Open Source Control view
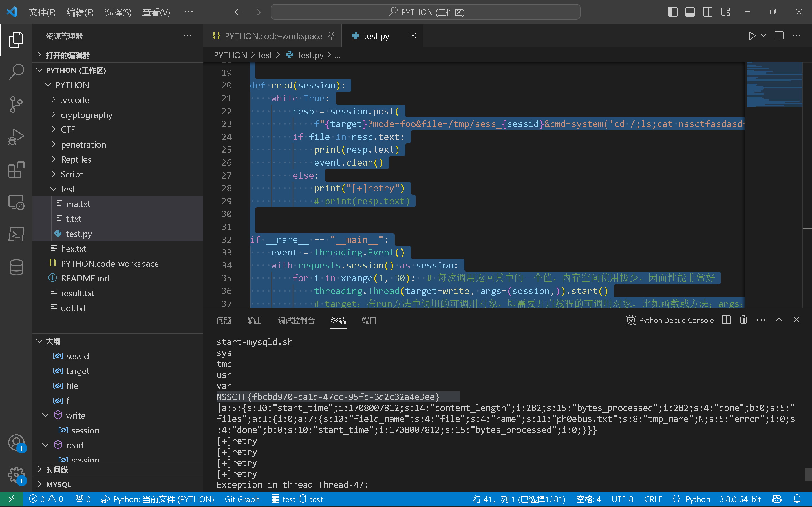This screenshot has height=507, width=812. (16, 104)
